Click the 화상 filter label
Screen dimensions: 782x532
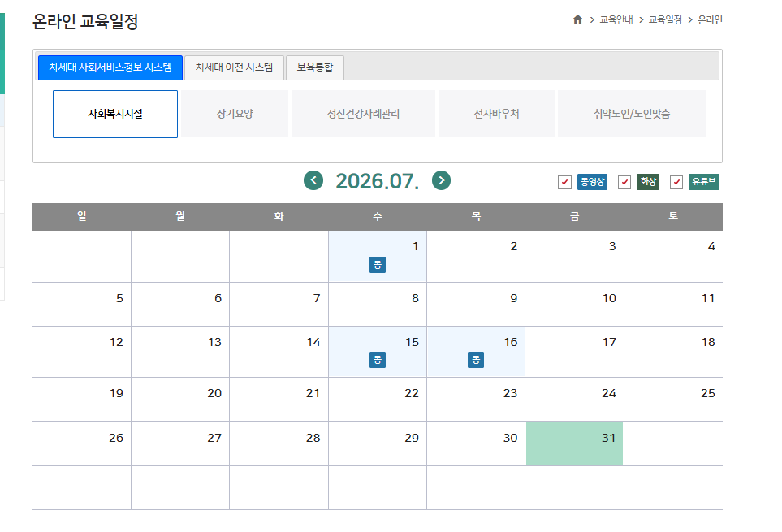pyautogui.click(x=648, y=182)
